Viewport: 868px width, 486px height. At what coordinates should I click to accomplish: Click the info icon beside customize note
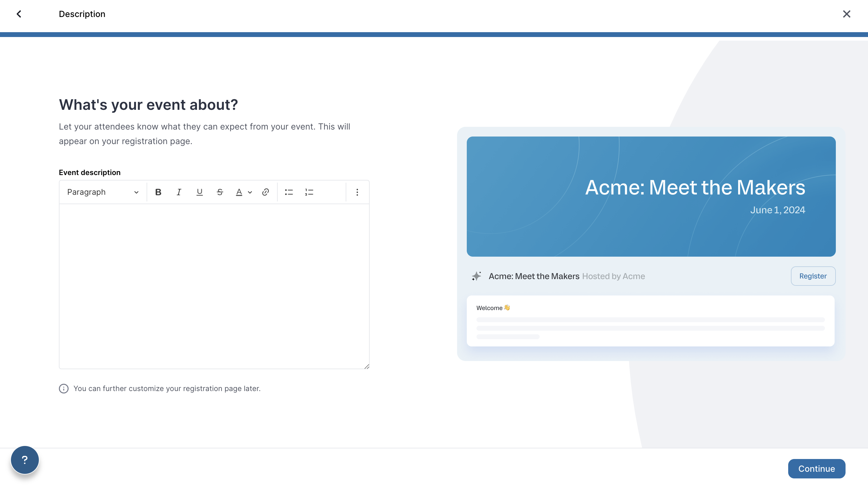coord(64,388)
